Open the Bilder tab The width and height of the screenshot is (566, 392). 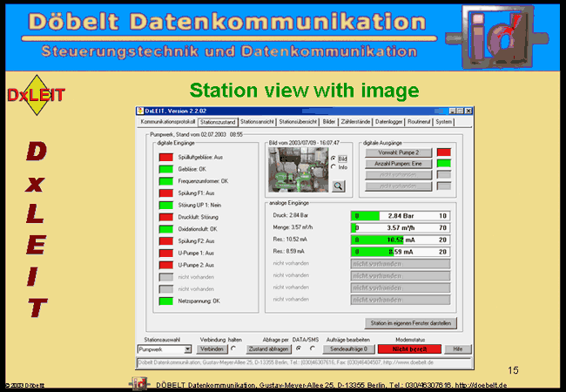point(329,122)
